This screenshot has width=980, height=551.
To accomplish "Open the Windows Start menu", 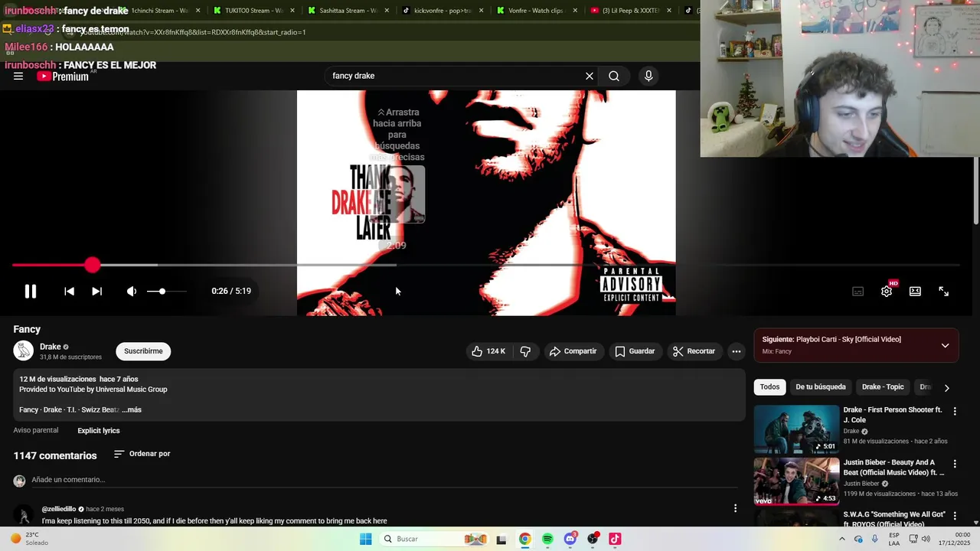I will [366, 539].
